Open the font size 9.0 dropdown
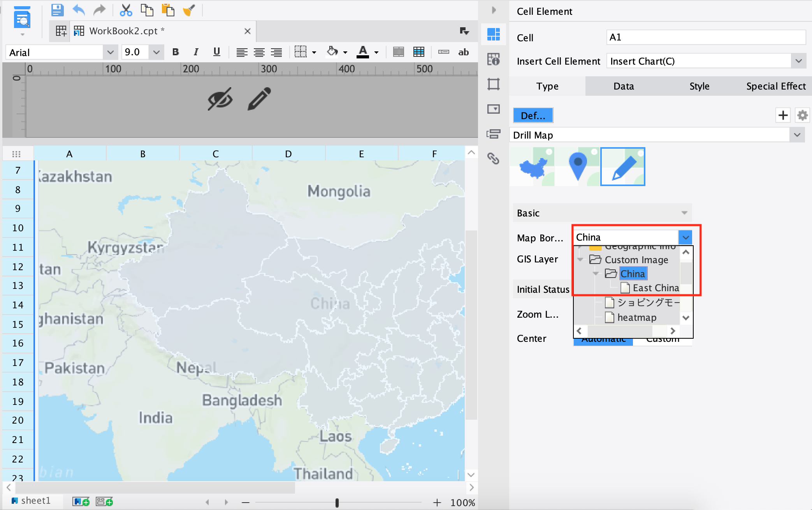Image resolution: width=812 pixels, height=510 pixels. [156, 52]
